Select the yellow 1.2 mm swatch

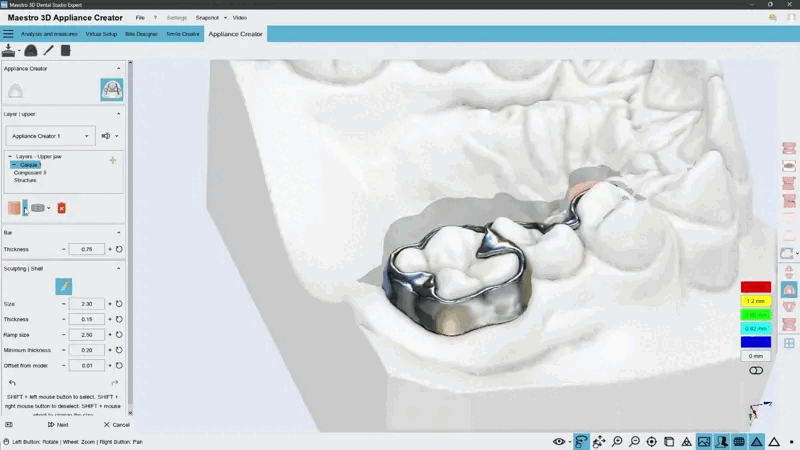click(756, 301)
